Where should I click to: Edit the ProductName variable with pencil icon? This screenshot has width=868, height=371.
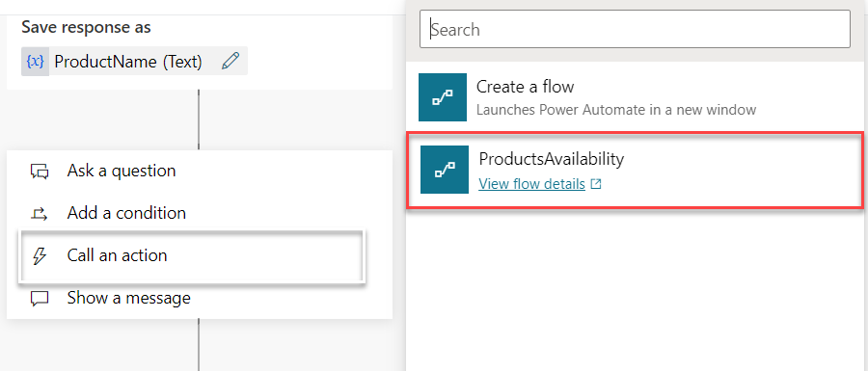click(231, 62)
